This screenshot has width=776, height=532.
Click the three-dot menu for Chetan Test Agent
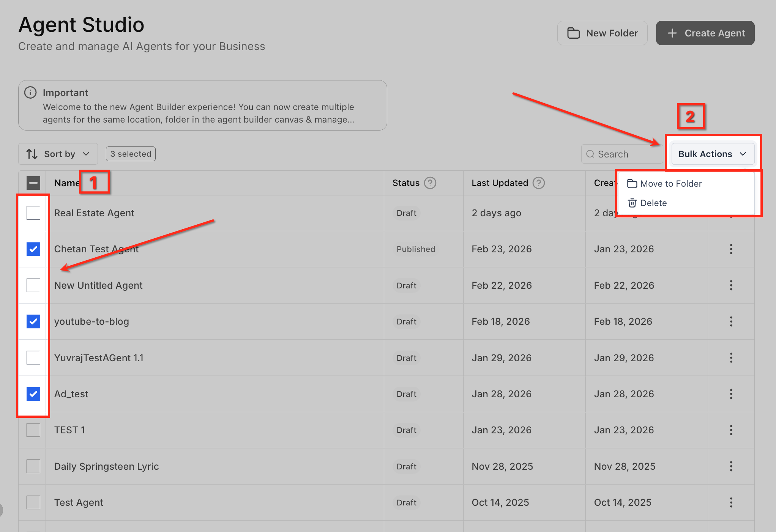tap(731, 249)
